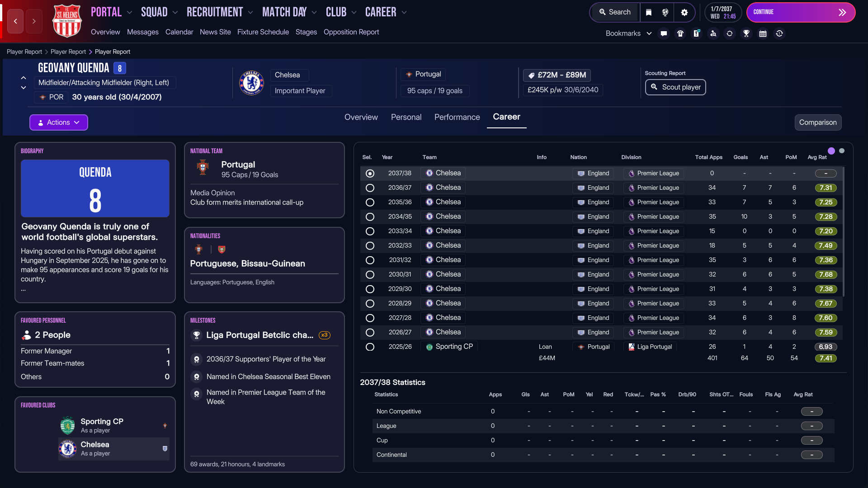Click the Scout player button
Screen dimensions: 868x488
click(675, 87)
